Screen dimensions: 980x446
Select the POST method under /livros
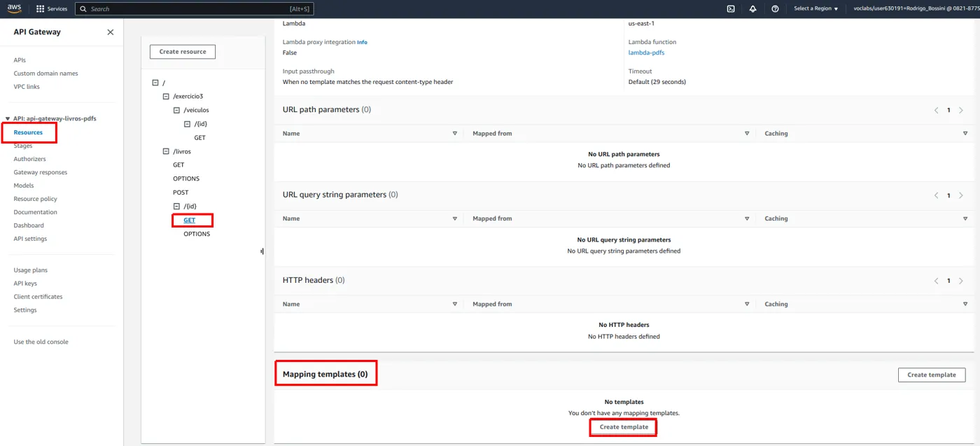click(x=181, y=193)
